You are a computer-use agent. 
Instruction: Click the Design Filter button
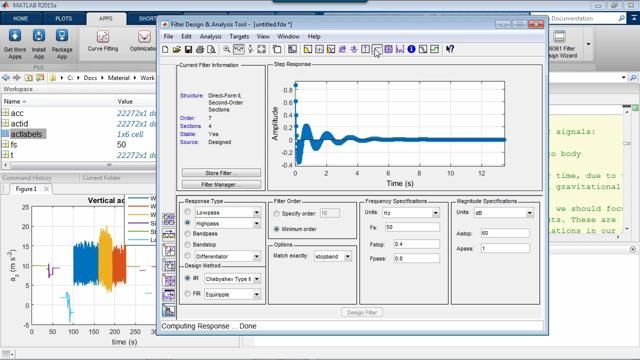tap(362, 312)
